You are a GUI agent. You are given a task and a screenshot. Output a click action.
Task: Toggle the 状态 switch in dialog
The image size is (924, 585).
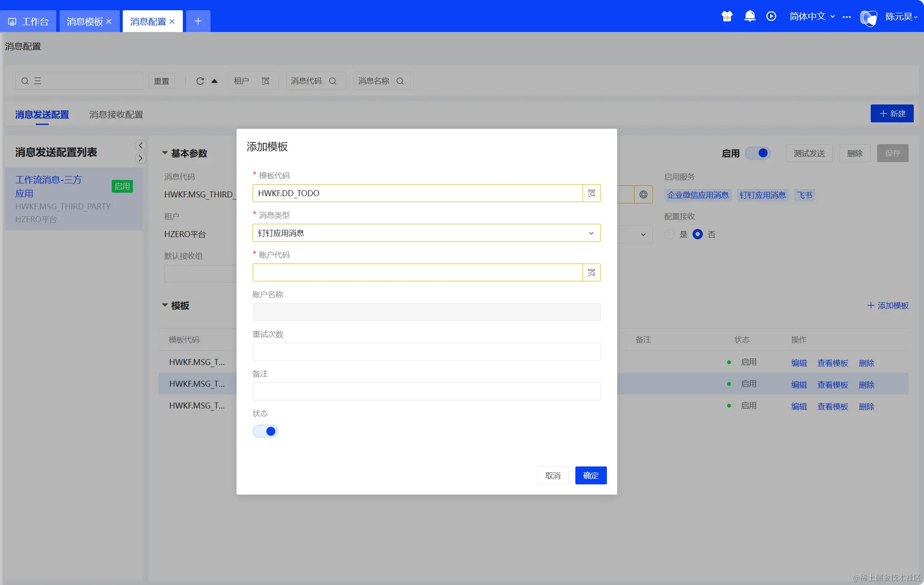[265, 432]
